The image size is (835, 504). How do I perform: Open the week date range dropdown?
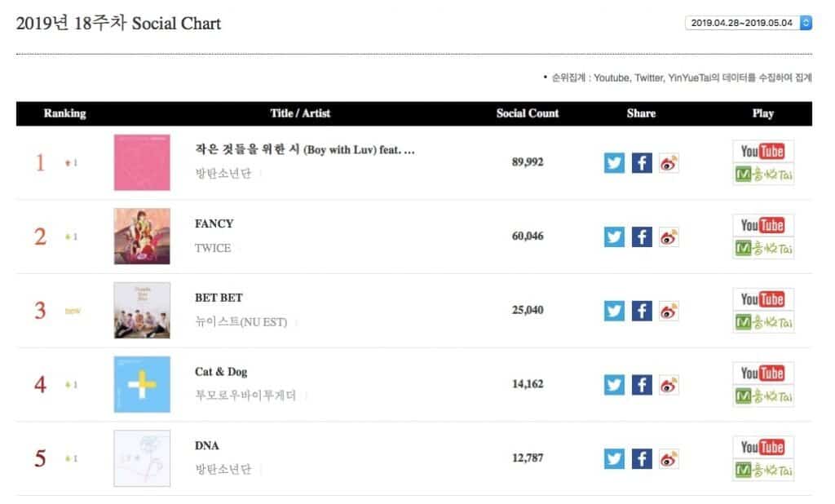[x=749, y=23]
